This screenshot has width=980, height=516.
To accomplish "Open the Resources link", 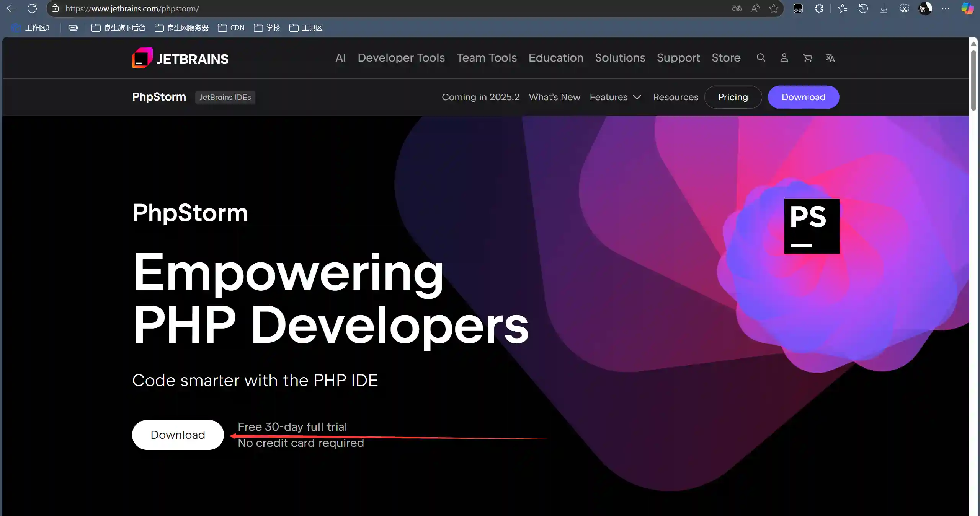I will coord(676,97).
